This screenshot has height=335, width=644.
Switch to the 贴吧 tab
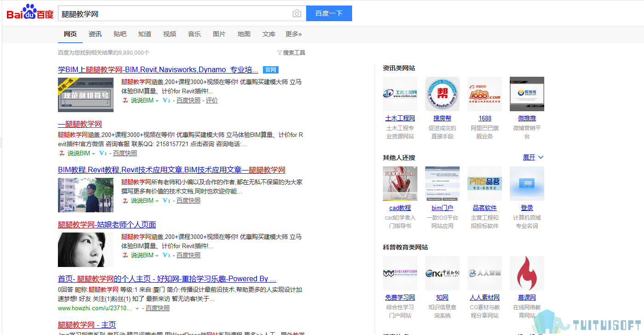120,34
